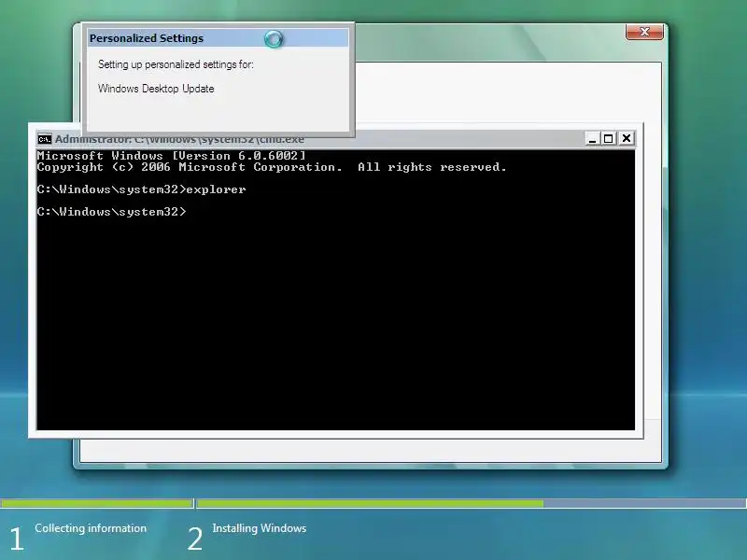
Task: Click the Microsoft Windows Version 6.0.6002 line
Action: point(172,156)
